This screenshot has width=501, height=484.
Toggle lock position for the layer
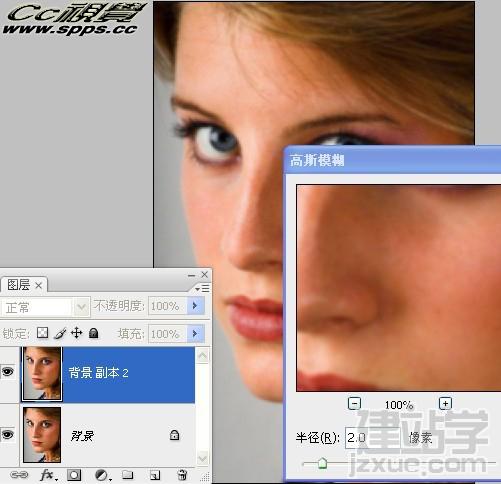77,333
